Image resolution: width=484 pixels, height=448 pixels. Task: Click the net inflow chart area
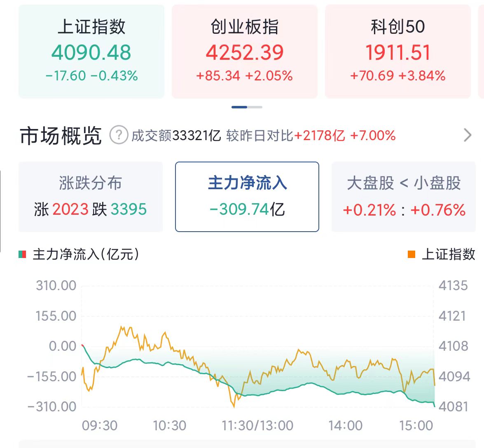(x=258, y=347)
